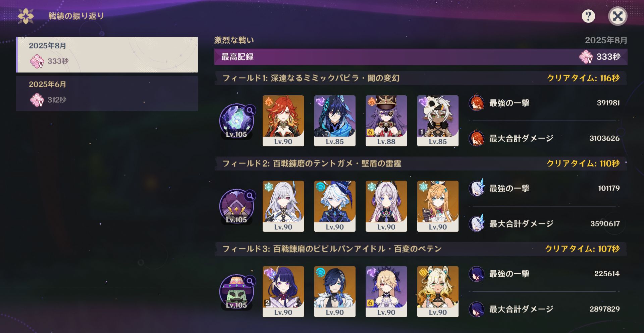Inspect the Field 3 idol boss icon
The width and height of the screenshot is (644, 333).
tap(237, 292)
